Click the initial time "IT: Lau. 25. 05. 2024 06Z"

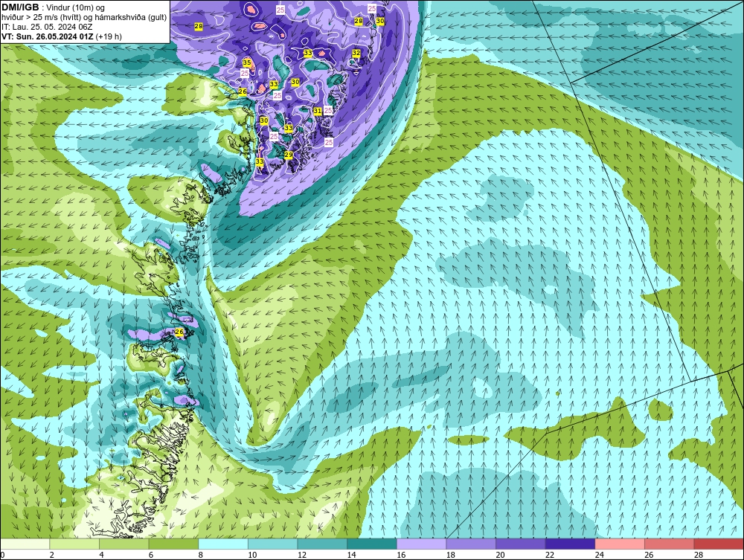[x=46, y=27]
